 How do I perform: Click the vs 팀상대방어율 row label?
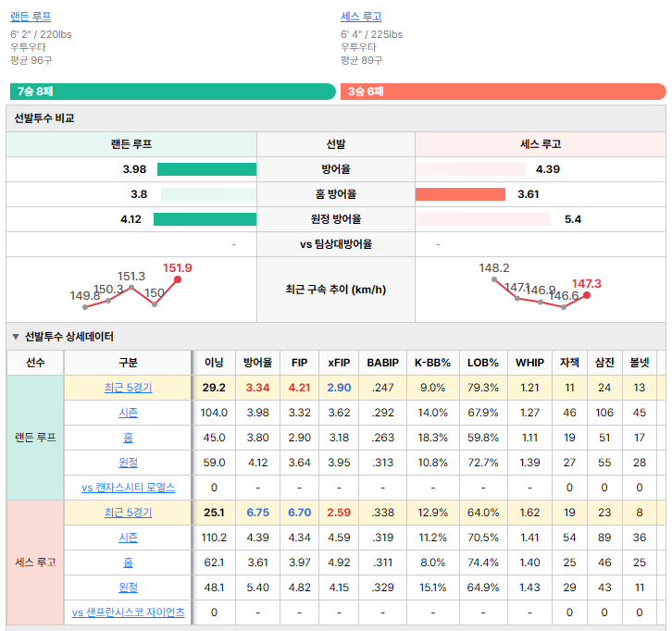coord(336,244)
